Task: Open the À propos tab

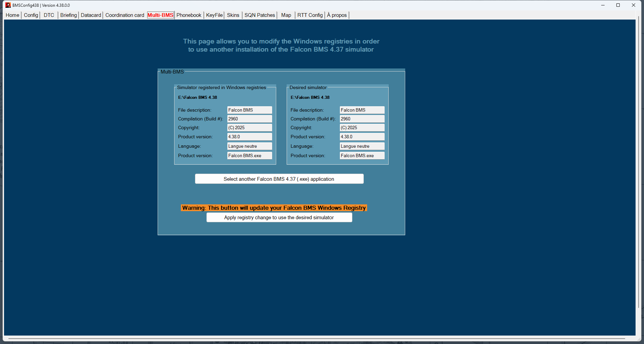Action: (x=337, y=15)
